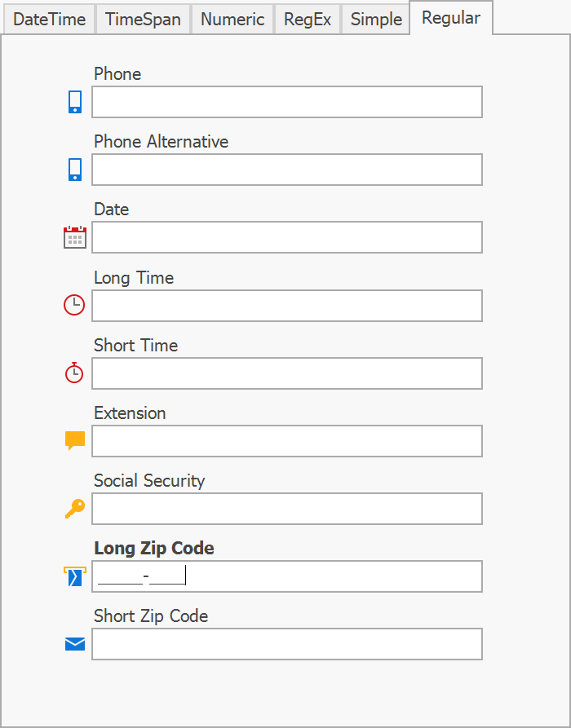Show the Simple tab
Image resolution: width=571 pixels, height=728 pixels.
(x=376, y=20)
